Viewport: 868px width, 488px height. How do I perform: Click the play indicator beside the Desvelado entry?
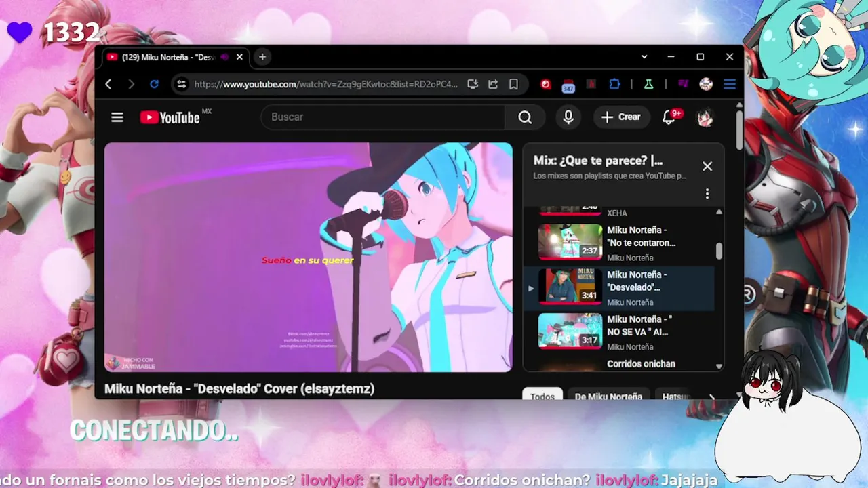click(530, 288)
